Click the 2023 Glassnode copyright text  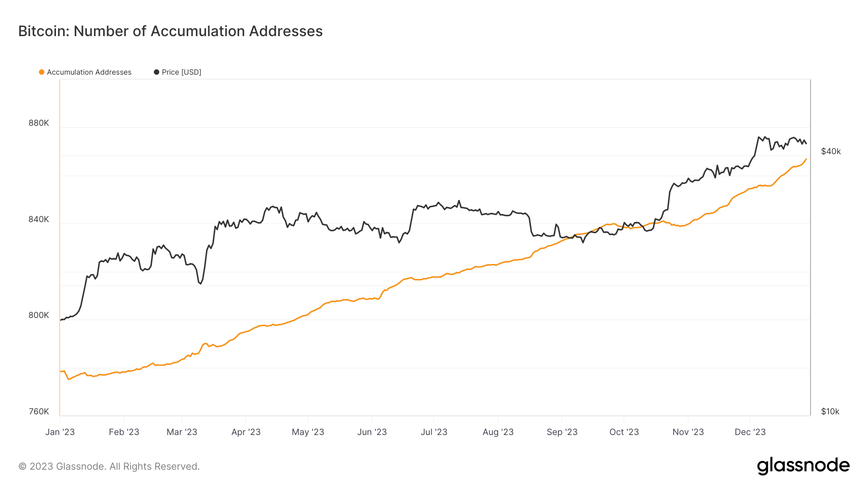pyautogui.click(x=108, y=466)
